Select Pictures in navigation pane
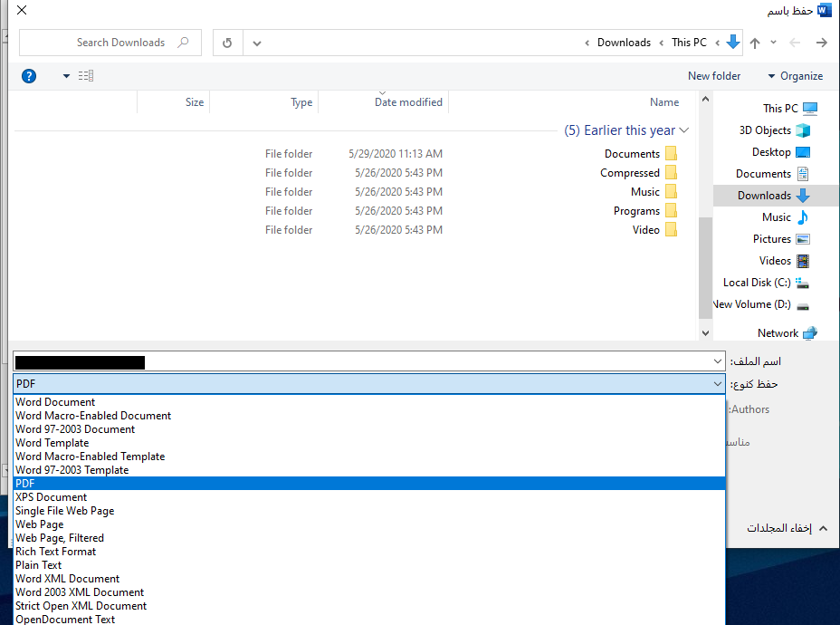Screen dimensions: 840x625 click(x=781, y=239)
